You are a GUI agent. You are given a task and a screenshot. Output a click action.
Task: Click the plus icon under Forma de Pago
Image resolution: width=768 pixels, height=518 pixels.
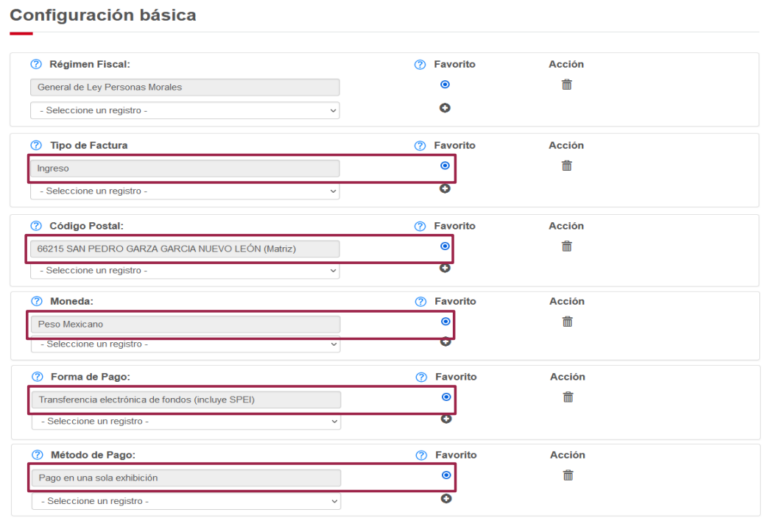coord(446,419)
